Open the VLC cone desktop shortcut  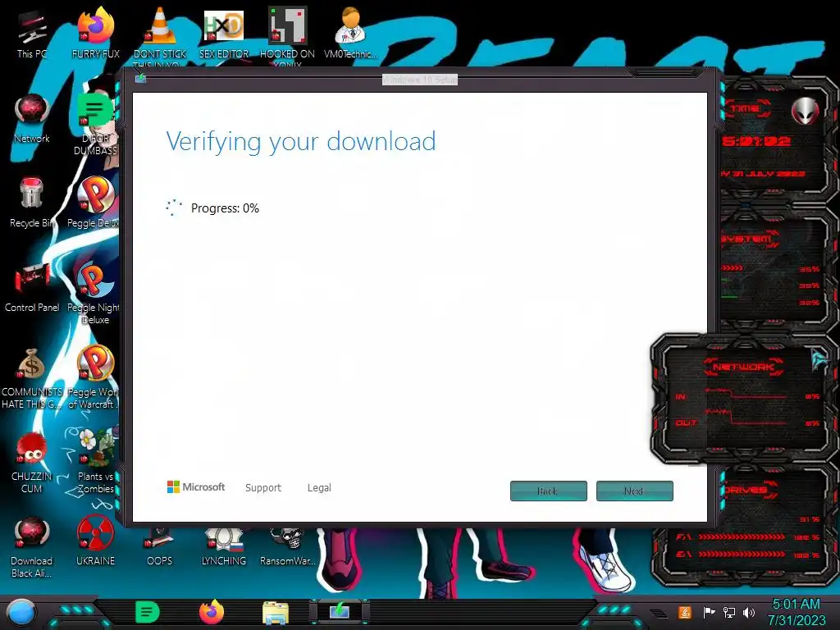click(x=160, y=35)
